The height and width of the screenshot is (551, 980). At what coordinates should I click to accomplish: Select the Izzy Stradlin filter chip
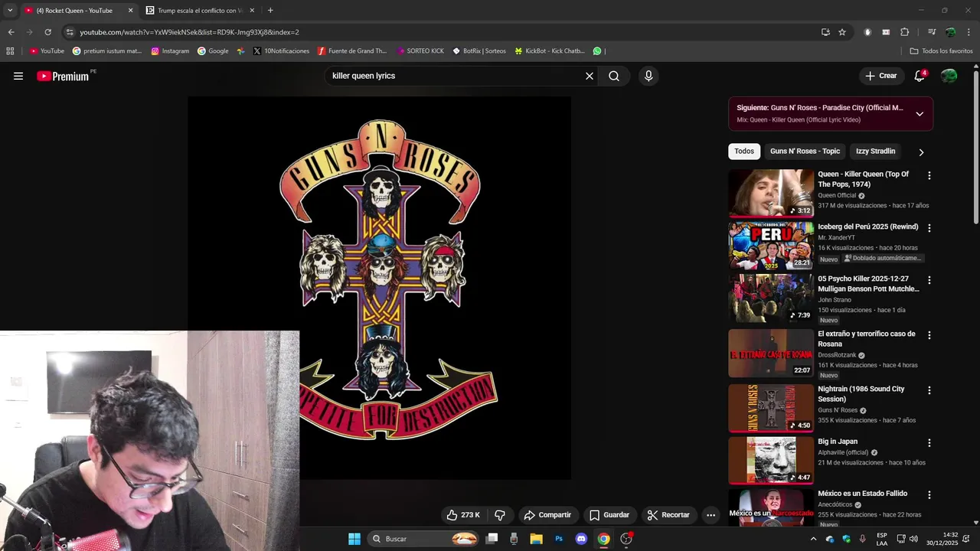pos(875,152)
